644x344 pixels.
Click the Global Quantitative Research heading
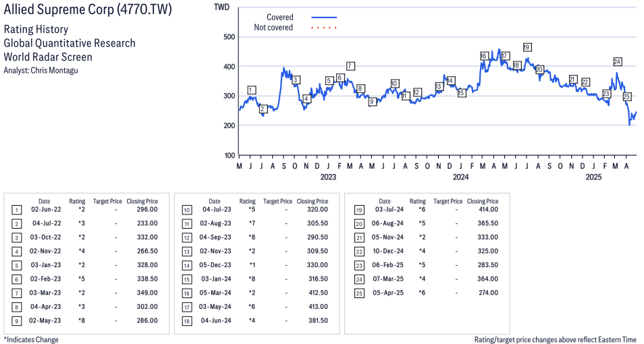tap(70, 43)
